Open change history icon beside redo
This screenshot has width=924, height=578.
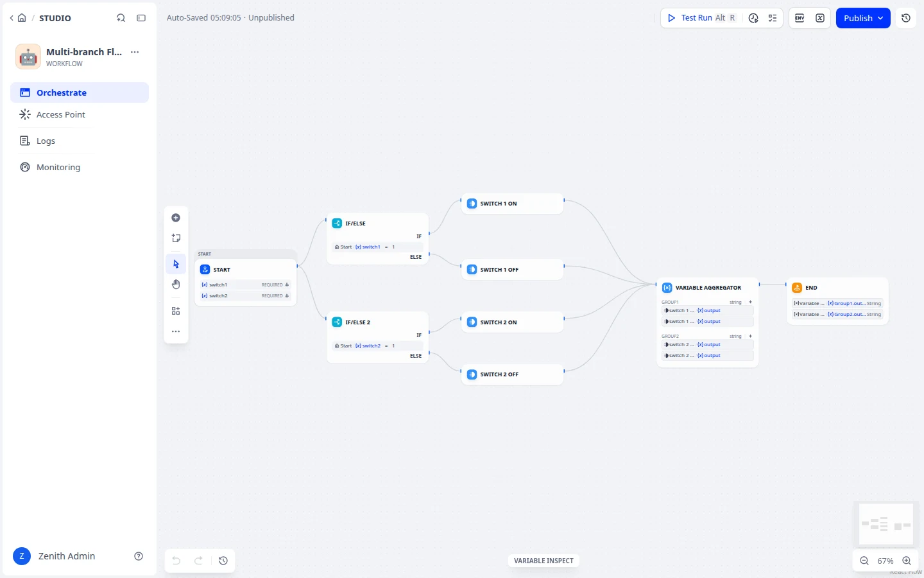point(223,561)
